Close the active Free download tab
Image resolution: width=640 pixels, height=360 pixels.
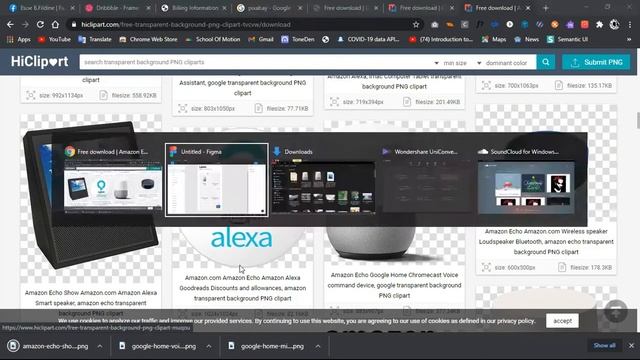click(528, 8)
